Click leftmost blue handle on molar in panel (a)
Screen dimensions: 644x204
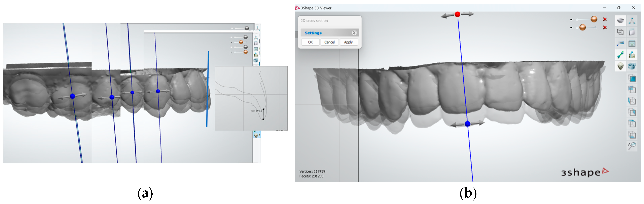pyautogui.click(x=73, y=96)
